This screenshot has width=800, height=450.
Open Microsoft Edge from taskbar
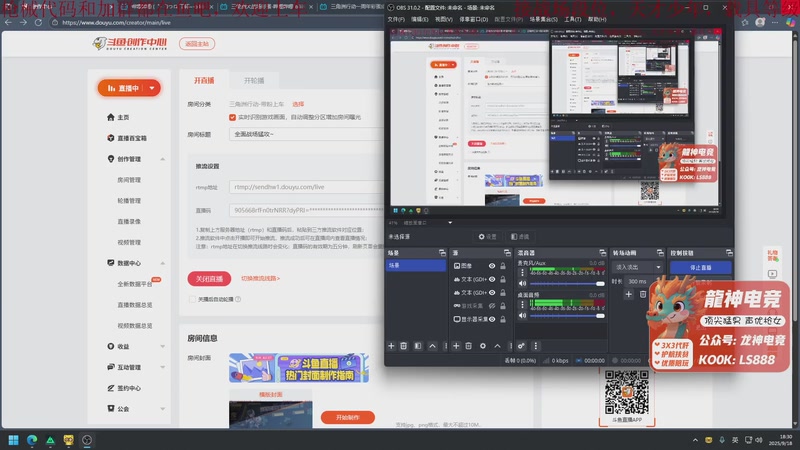point(32,440)
